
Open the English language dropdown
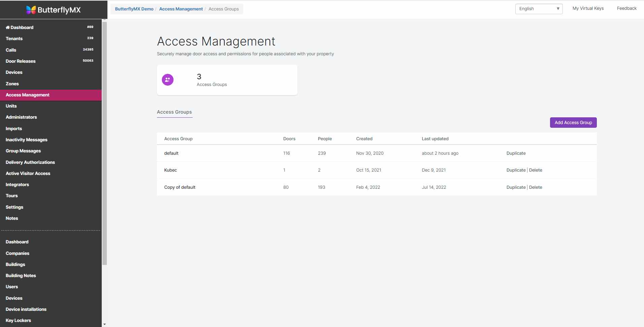point(536,9)
